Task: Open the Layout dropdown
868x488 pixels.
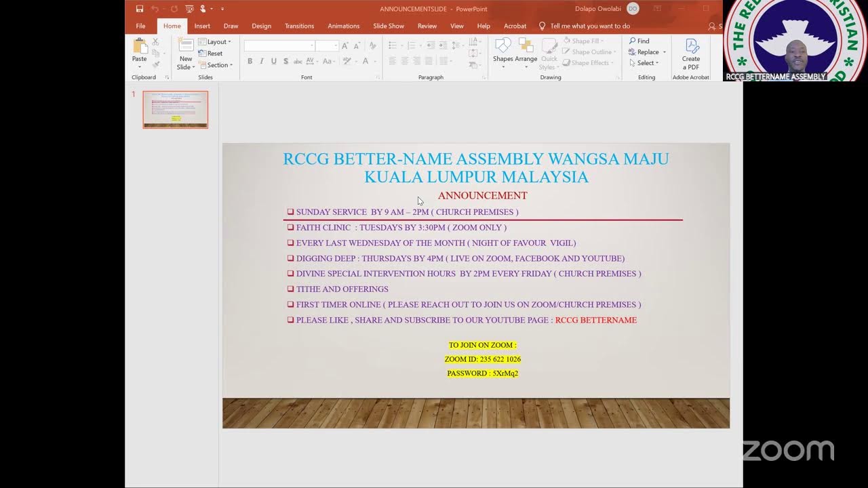Action: click(x=214, y=42)
